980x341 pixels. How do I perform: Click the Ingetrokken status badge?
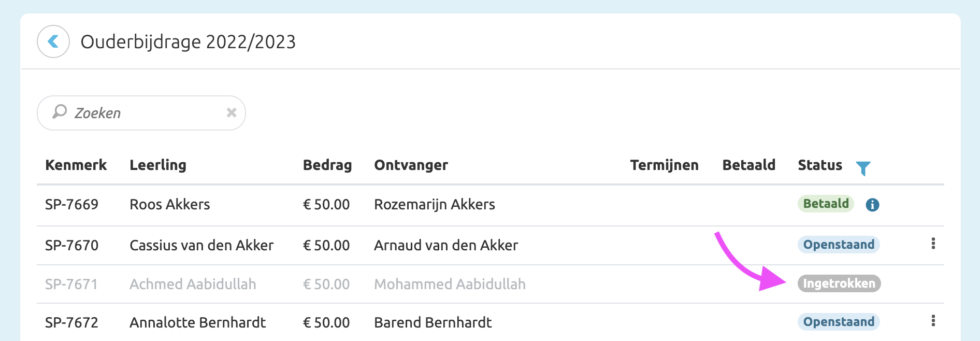839,283
